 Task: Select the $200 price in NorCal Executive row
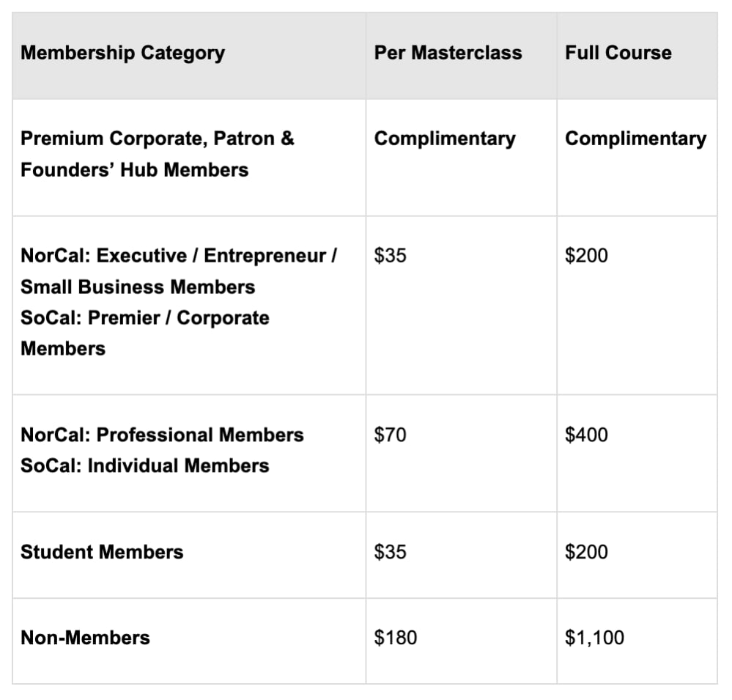pos(586,256)
